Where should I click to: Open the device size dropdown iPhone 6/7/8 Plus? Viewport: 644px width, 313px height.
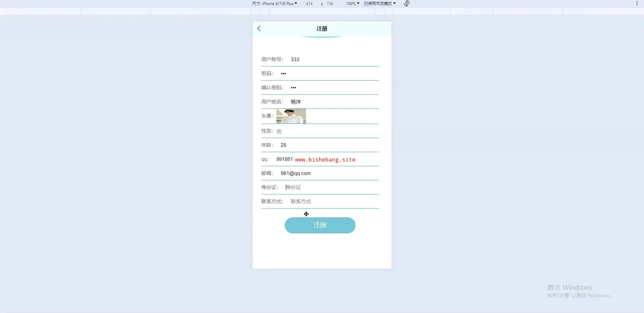(274, 3)
